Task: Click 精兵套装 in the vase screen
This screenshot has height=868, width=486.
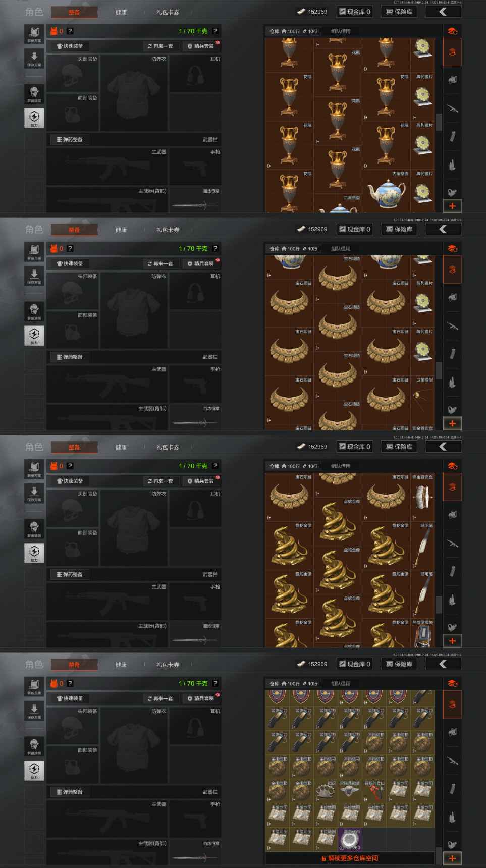Action: click(x=201, y=46)
